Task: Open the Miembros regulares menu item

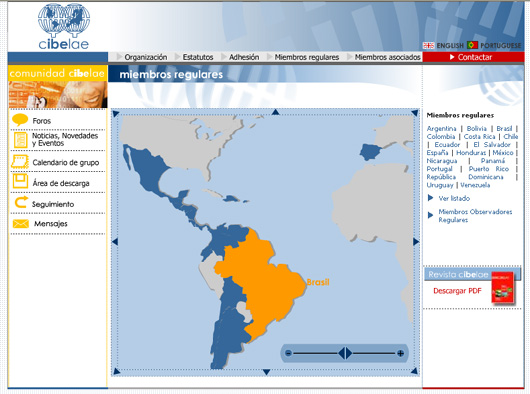Action: coord(307,57)
